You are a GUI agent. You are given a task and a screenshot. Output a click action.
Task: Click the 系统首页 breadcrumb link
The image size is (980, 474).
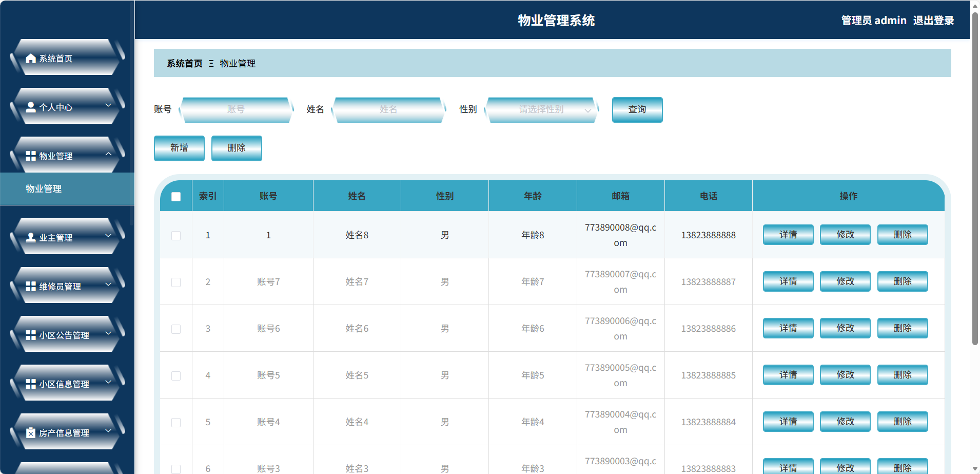(x=185, y=64)
